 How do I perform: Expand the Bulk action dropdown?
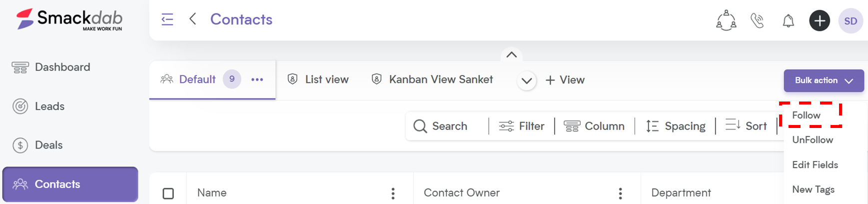824,80
